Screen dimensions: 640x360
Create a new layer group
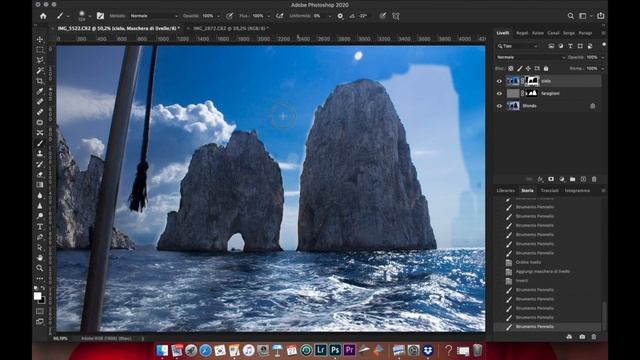tap(572, 179)
